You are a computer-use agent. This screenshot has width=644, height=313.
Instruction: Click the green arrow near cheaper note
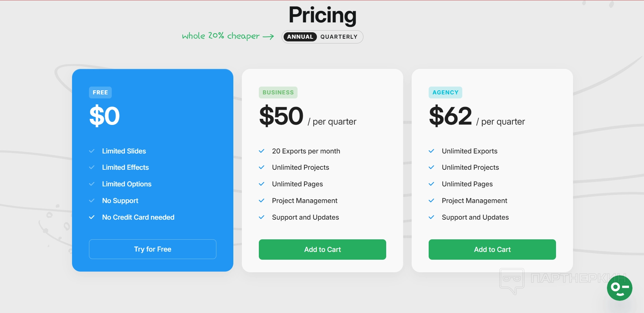(268, 37)
